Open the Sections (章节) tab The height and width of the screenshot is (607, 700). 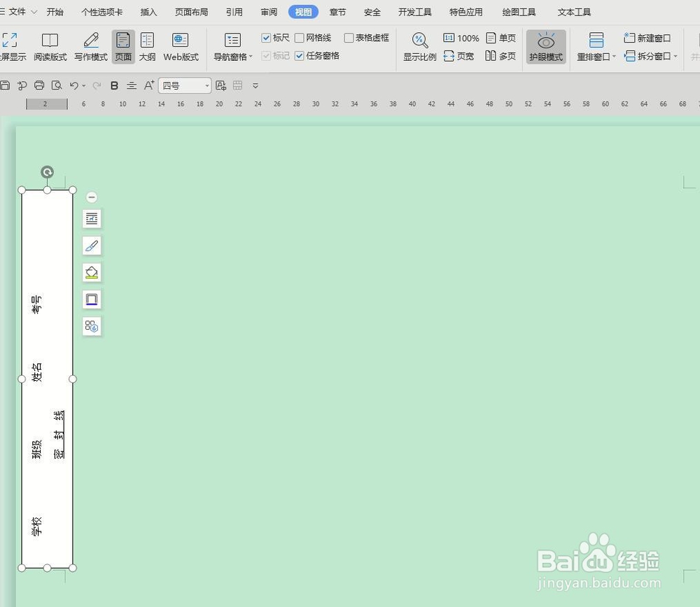coord(337,12)
